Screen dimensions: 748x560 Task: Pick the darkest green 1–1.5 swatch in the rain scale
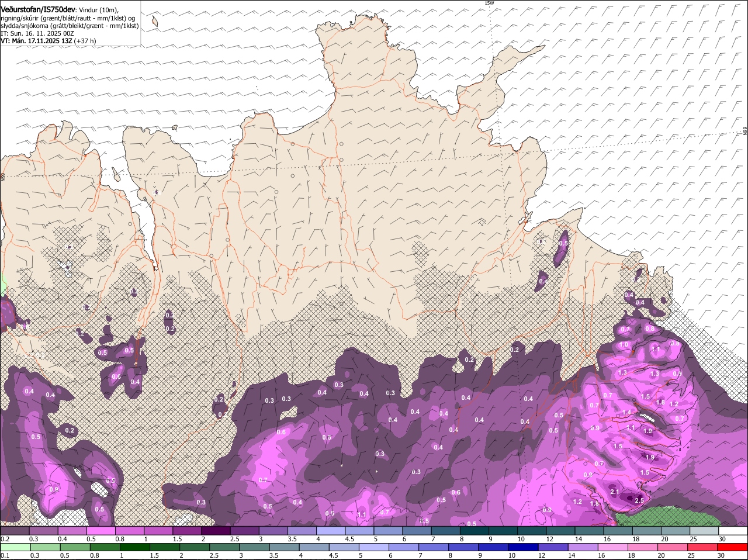[x=135, y=547]
